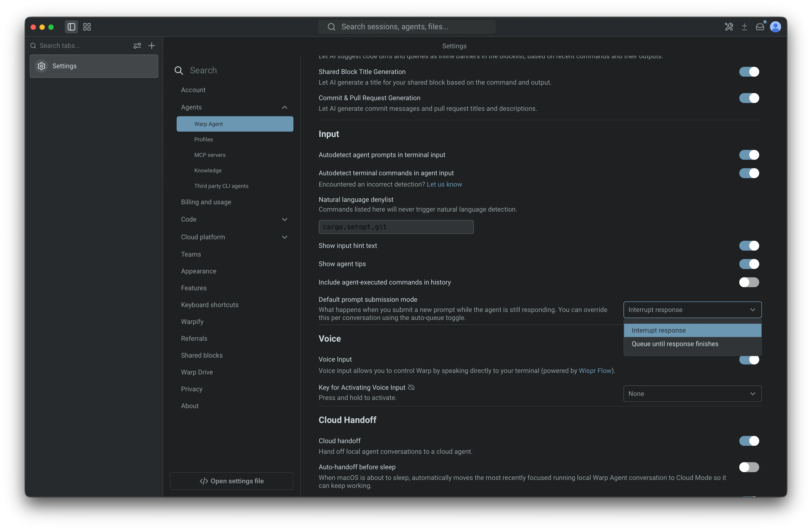This screenshot has width=812, height=530.
Task: Add a new tab with the plus icon
Action: pyautogui.click(x=152, y=46)
